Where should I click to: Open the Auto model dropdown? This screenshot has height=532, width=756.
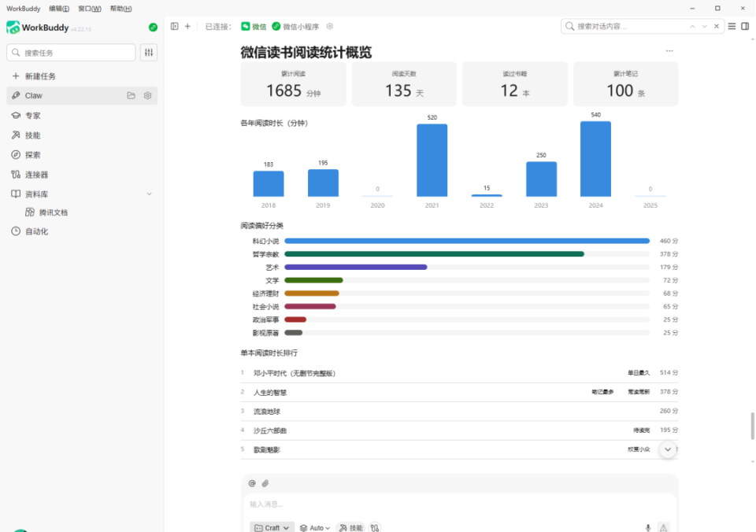(315, 527)
